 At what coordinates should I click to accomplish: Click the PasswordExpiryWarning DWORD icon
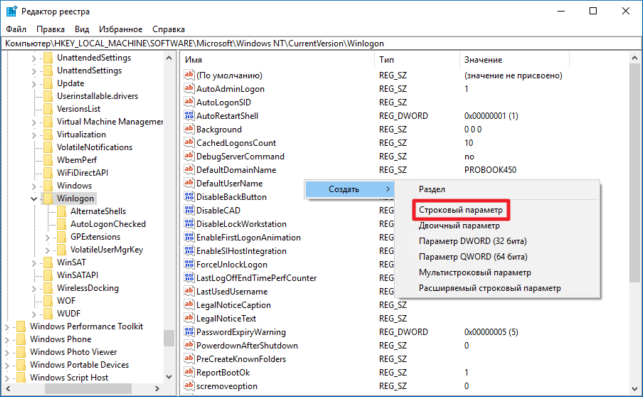(189, 332)
